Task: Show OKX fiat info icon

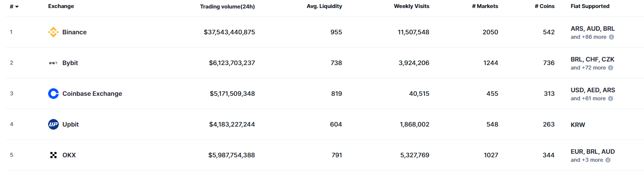Action: (x=608, y=160)
